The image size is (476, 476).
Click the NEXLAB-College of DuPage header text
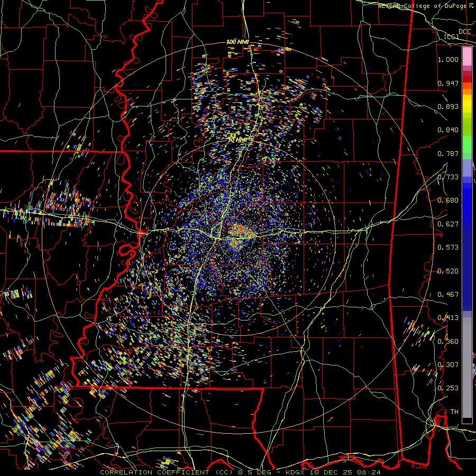pyautogui.click(x=426, y=6)
